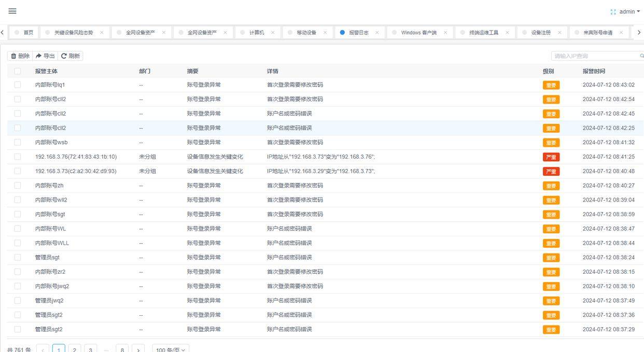Click the next page arrow
This screenshot has height=352, width=644.
coord(138,350)
